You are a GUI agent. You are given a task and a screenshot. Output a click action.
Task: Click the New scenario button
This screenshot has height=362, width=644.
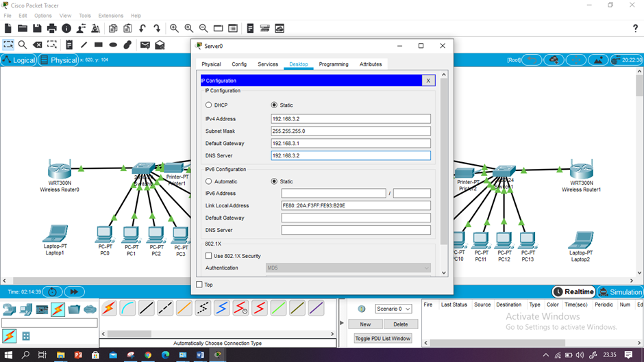[365, 324]
